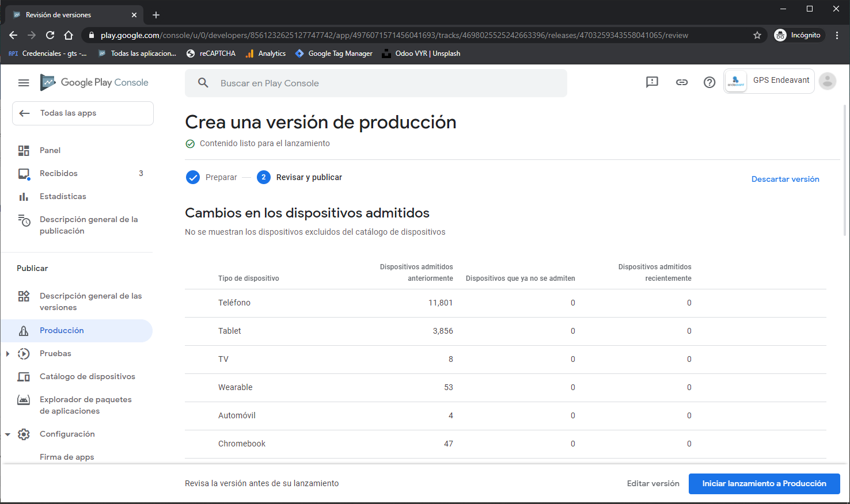
Task: Expand the Pruebas section arrow
Action: (x=7, y=354)
